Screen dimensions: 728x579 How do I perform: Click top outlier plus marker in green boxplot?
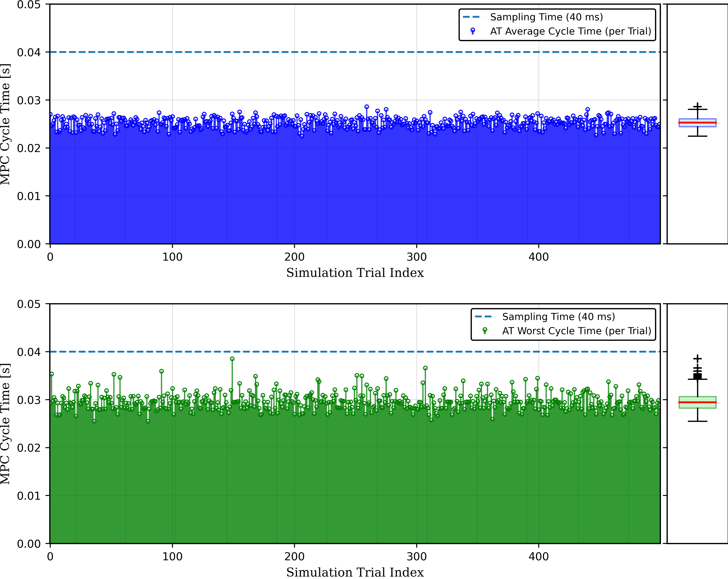[697, 358]
